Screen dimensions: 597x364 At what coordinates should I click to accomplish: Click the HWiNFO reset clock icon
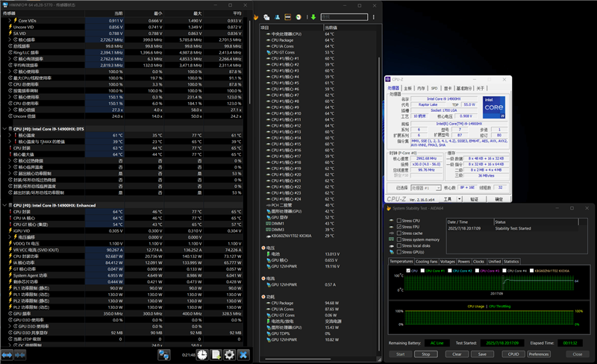click(x=202, y=355)
